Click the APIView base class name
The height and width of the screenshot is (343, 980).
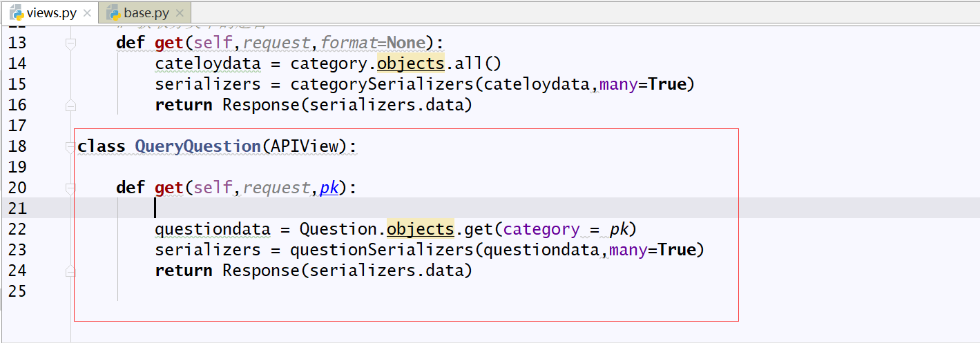coord(304,146)
